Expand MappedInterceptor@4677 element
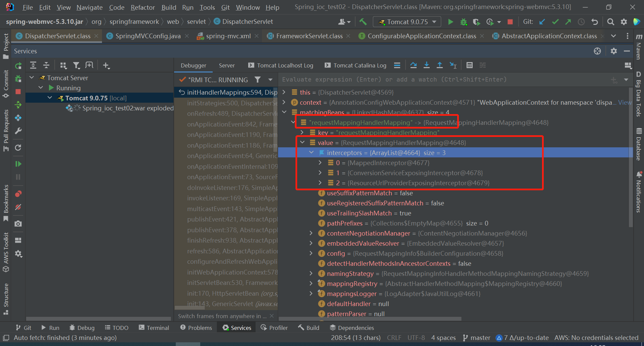Image resolution: width=644 pixels, height=346 pixels. pos(320,162)
